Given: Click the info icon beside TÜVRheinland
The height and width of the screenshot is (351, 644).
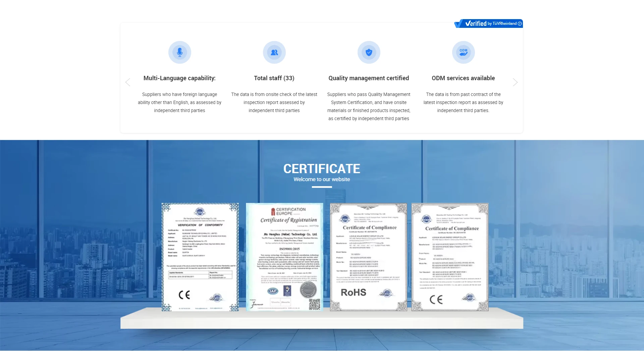Looking at the screenshot, I should click(520, 23).
